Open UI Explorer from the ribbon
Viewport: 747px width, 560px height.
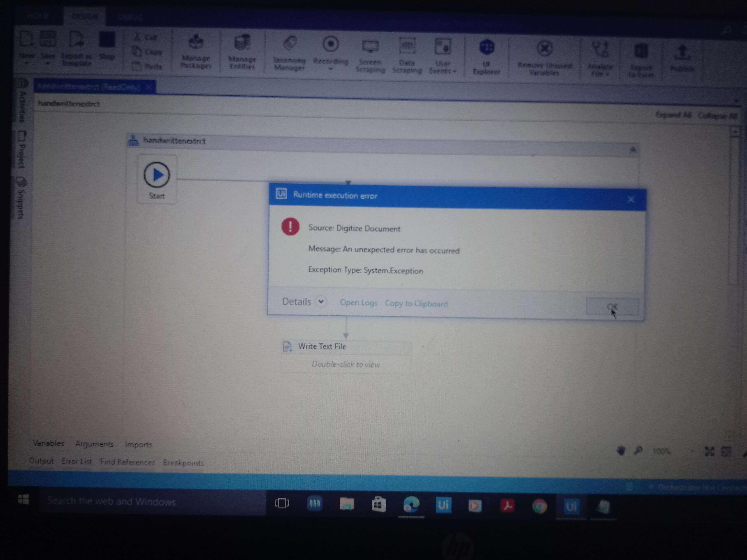(486, 56)
